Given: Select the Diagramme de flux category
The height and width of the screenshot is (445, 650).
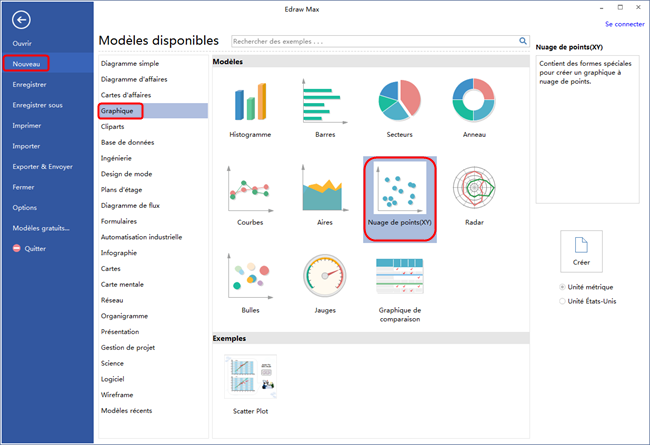Looking at the screenshot, I should (130, 205).
